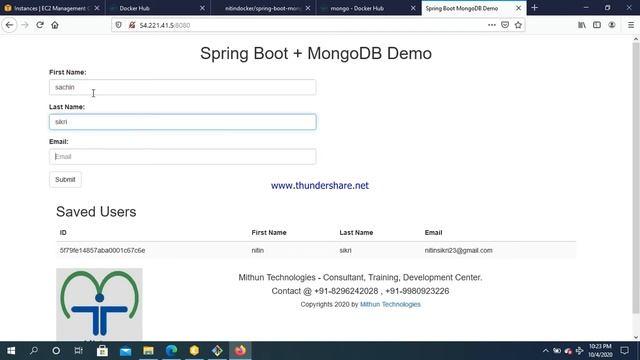The width and height of the screenshot is (640, 360).
Task: Click the Firefox taskbar icon
Action: click(240, 351)
